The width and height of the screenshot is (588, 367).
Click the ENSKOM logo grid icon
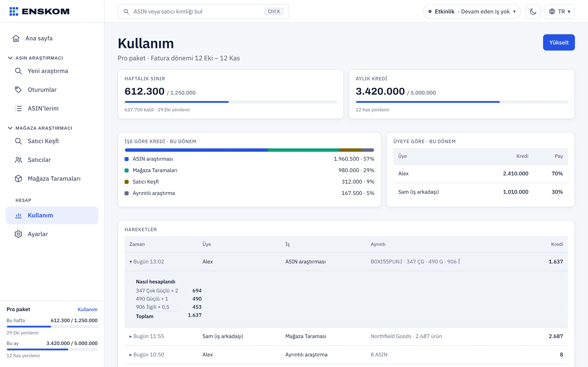click(14, 11)
